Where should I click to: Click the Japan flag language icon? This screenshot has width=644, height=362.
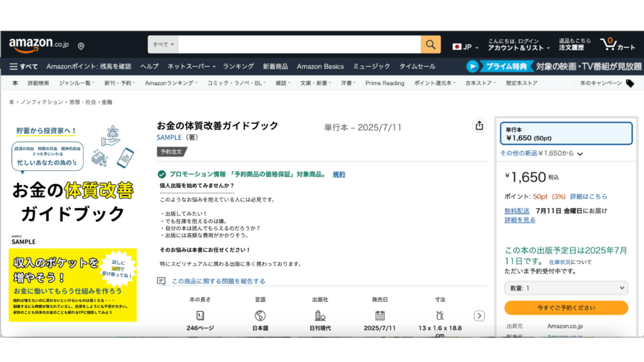pos(457,47)
